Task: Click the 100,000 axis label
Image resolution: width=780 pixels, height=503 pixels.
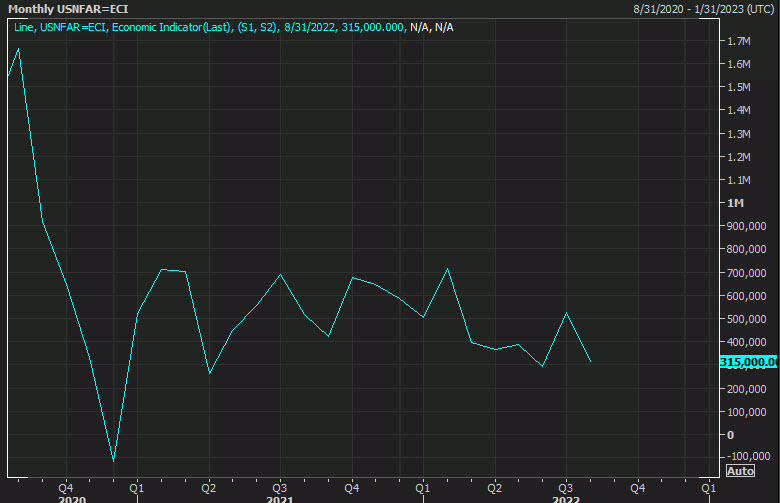Action: click(x=746, y=412)
